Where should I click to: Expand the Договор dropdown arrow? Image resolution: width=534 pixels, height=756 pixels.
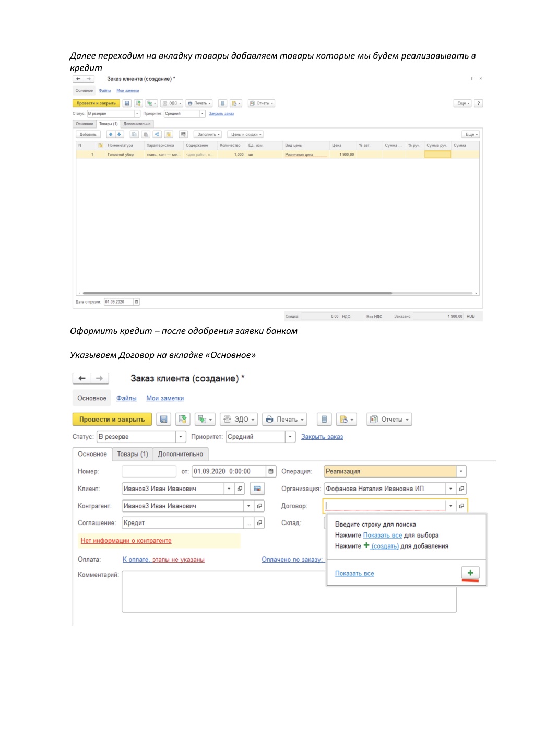(450, 506)
